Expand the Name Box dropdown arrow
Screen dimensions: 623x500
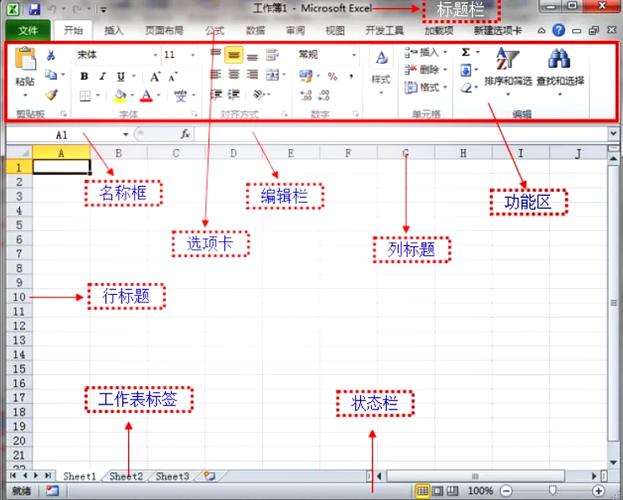coord(126,134)
